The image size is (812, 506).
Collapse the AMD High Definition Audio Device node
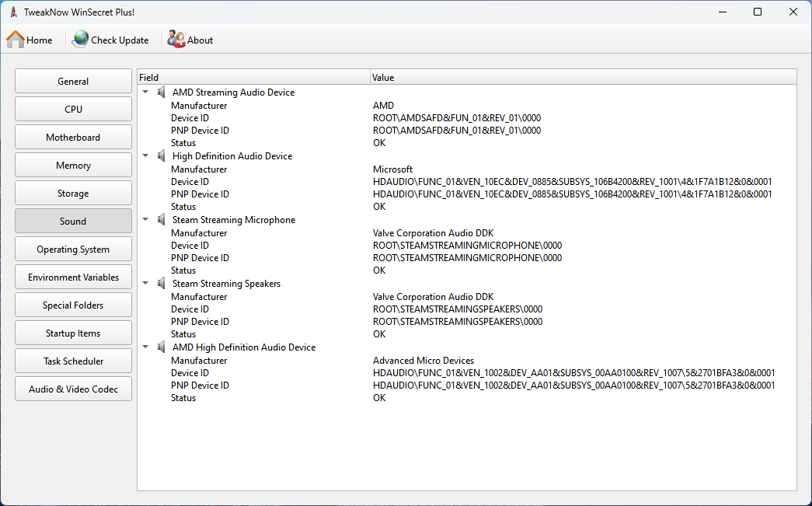click(145, 347)
